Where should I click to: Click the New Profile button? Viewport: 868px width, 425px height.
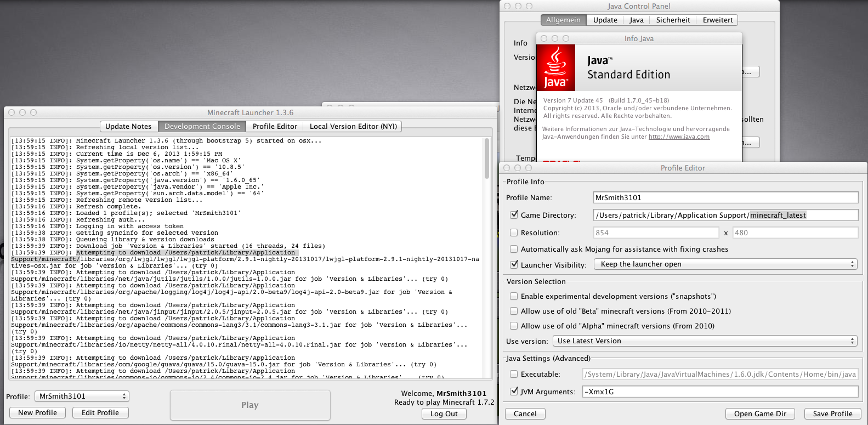click(x=37, y=412)
